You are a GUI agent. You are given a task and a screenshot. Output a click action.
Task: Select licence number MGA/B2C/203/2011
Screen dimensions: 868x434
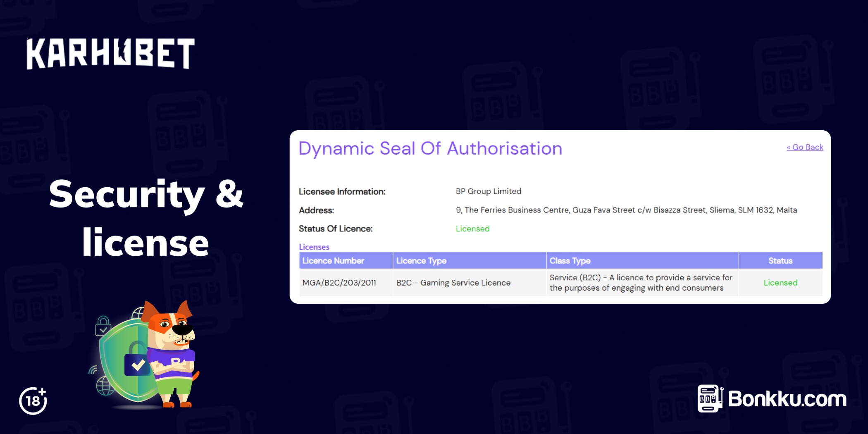click(339, 283)
